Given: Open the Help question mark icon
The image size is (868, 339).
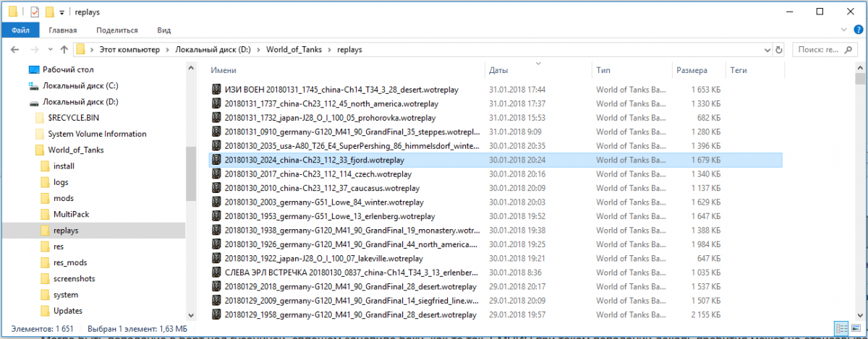Looking at the screenshot, I should 857,30.
